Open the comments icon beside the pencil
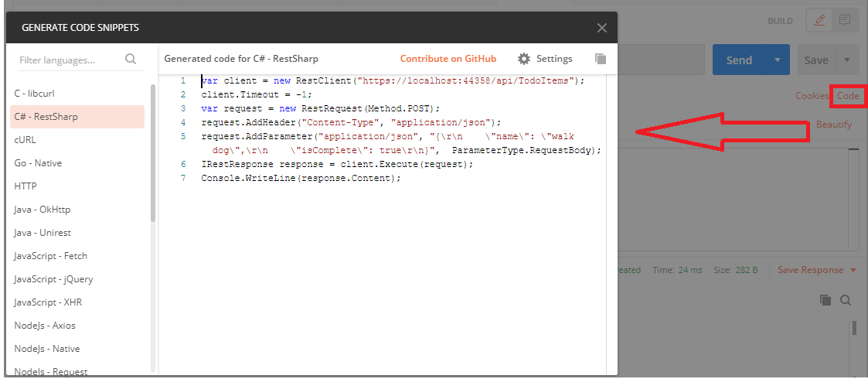 844,21
